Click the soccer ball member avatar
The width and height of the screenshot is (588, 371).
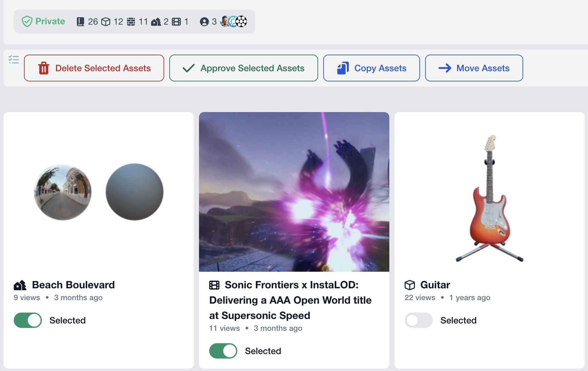(241, 21)
